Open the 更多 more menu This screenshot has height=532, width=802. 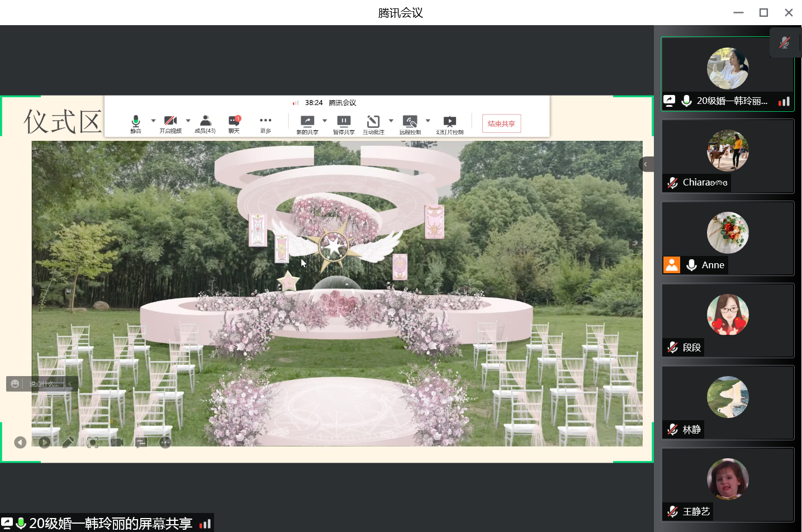(x=265, y=123)
